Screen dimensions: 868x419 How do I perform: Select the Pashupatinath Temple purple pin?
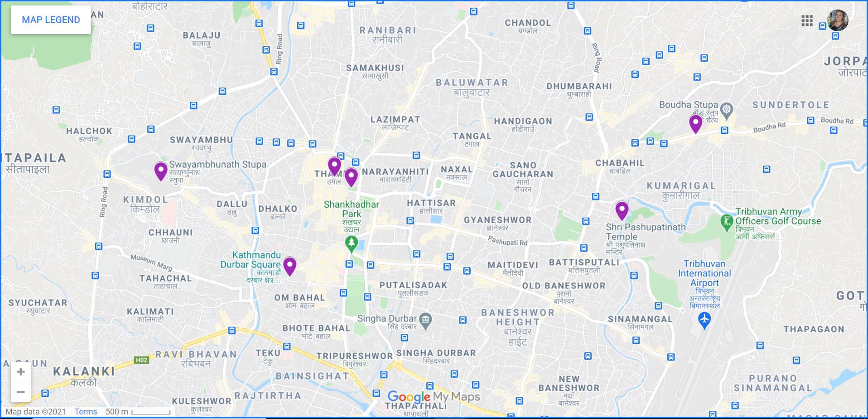(622, 211)
